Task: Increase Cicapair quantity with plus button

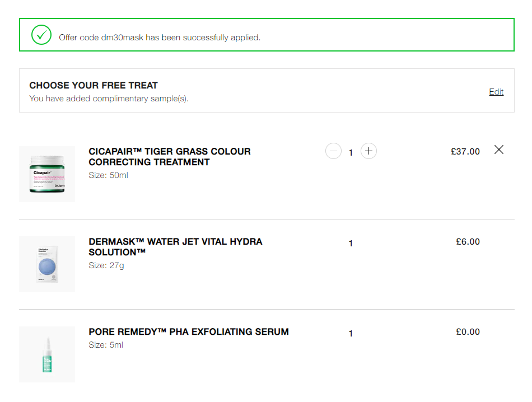Action: point(368,151)
